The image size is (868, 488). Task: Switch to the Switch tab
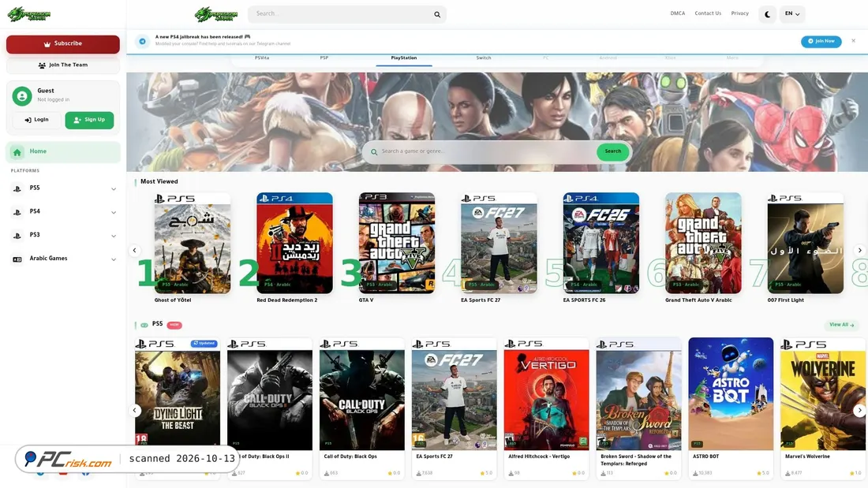click(x=483, y=58)
